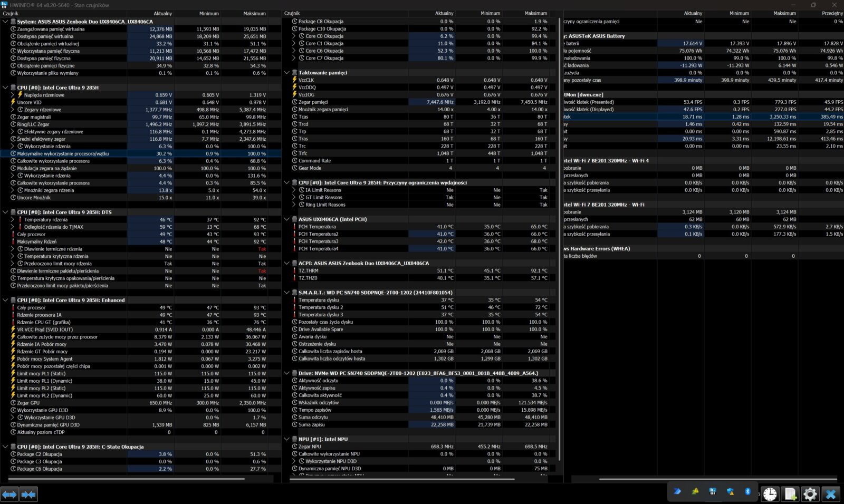Select the Zegar pamięci row
This screenshot has height=504, width=844.
click(x=313, y=102)
